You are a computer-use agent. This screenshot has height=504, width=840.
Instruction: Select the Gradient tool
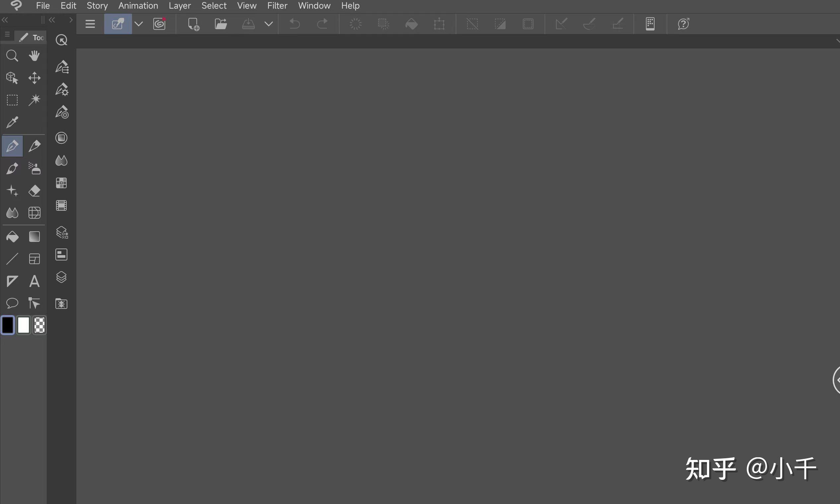pyautogui.click(x=34, y=237)
